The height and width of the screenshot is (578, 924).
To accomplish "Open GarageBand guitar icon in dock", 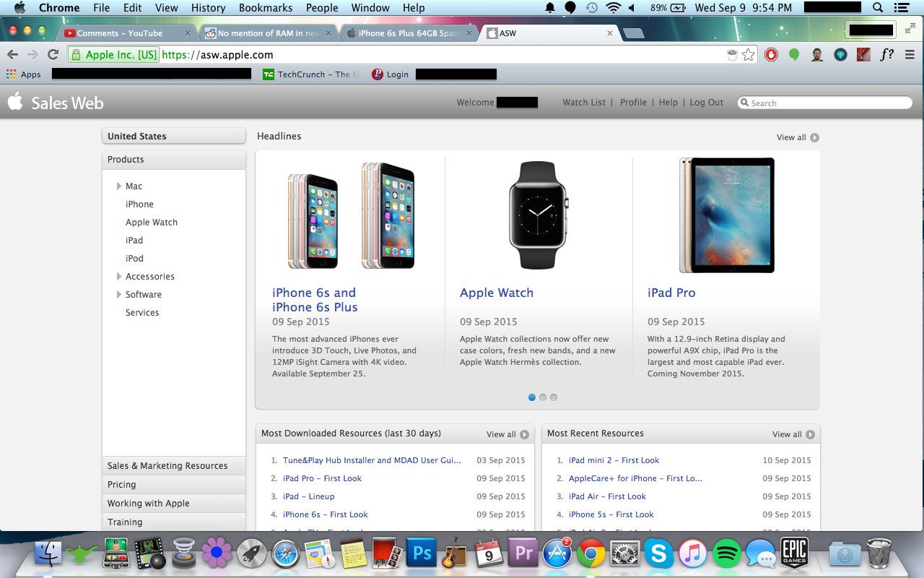I will pyautogui.click(x=455, y=554).
